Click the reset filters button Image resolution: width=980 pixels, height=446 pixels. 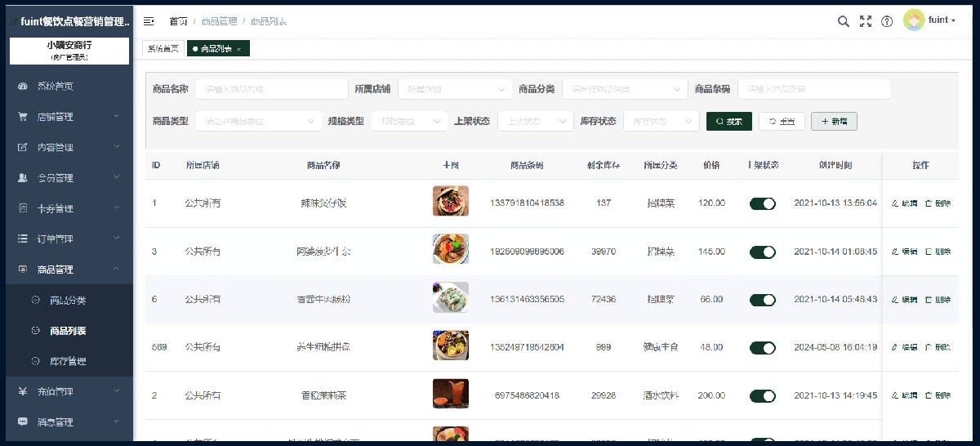click(x=782, y=121)
